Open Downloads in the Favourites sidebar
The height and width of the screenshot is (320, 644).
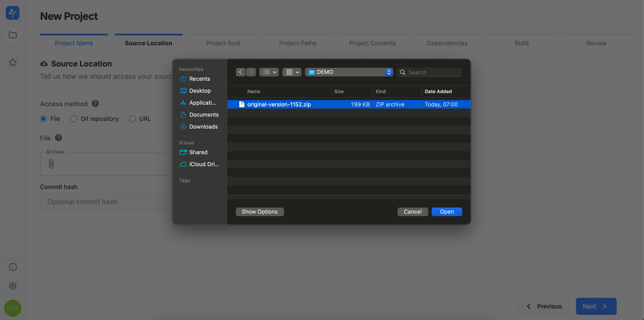click(203, 127)
